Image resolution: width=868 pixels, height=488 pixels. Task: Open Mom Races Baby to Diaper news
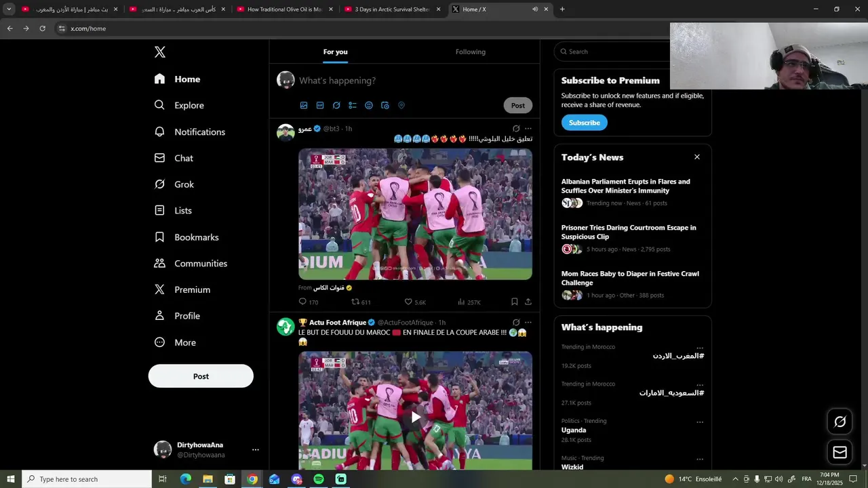click(x=630, y=279)
